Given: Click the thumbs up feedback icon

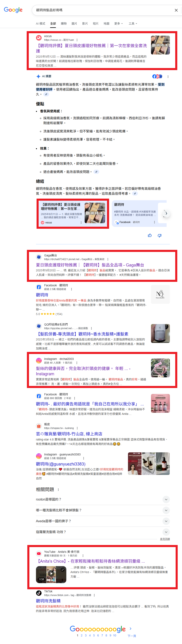Looking at the screenshot, I should pos(150,235).
